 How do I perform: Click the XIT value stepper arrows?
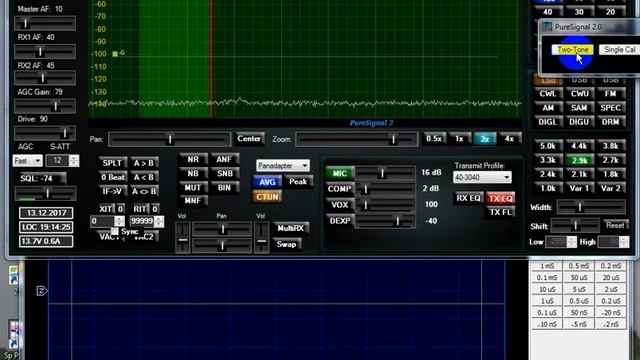(119, 221)
